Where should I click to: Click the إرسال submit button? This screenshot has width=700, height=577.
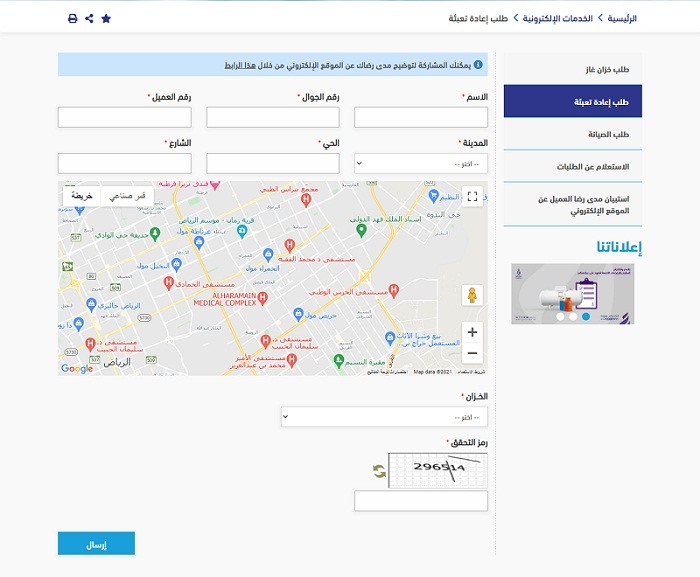coord(96,544)
